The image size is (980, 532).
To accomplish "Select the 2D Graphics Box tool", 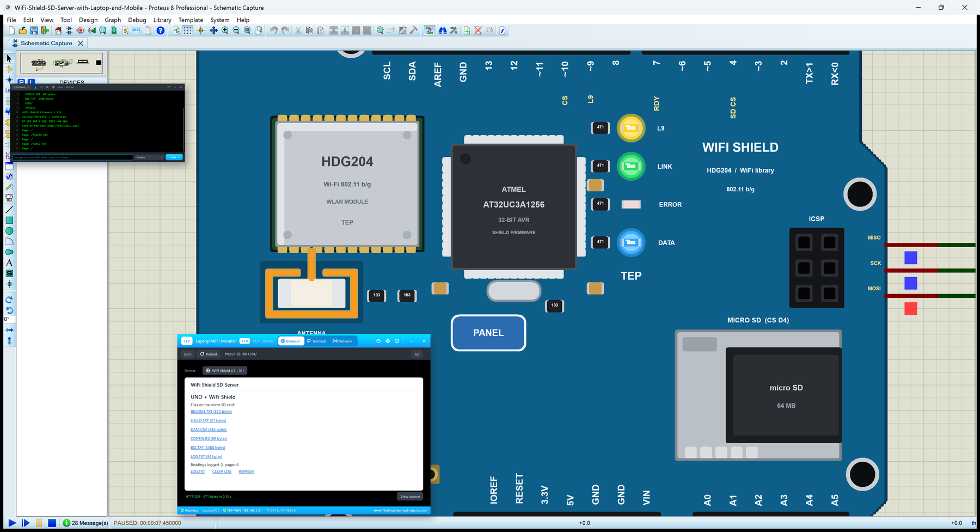I will pyautogui.click(x=9, y=220).
